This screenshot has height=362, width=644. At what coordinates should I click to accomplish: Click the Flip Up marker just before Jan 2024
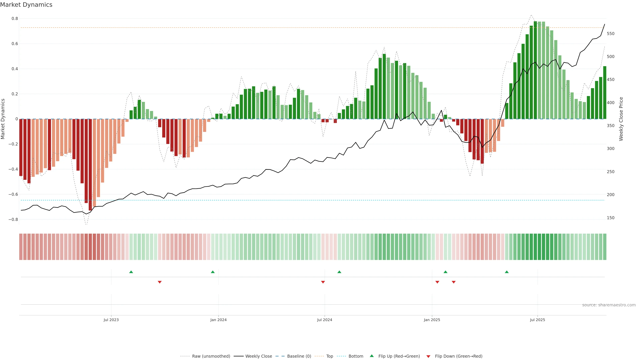coord(213,272)
